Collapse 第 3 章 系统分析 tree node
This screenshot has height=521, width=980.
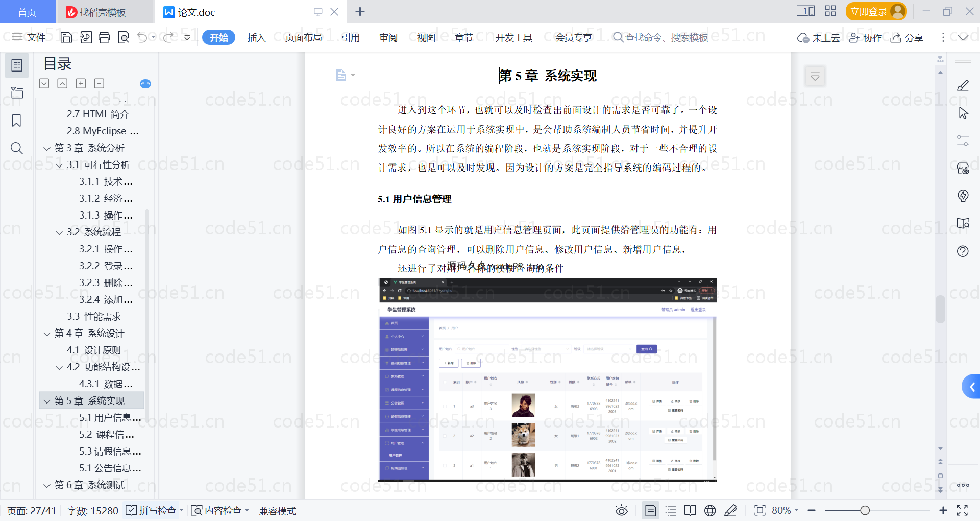tap(47, 149)
